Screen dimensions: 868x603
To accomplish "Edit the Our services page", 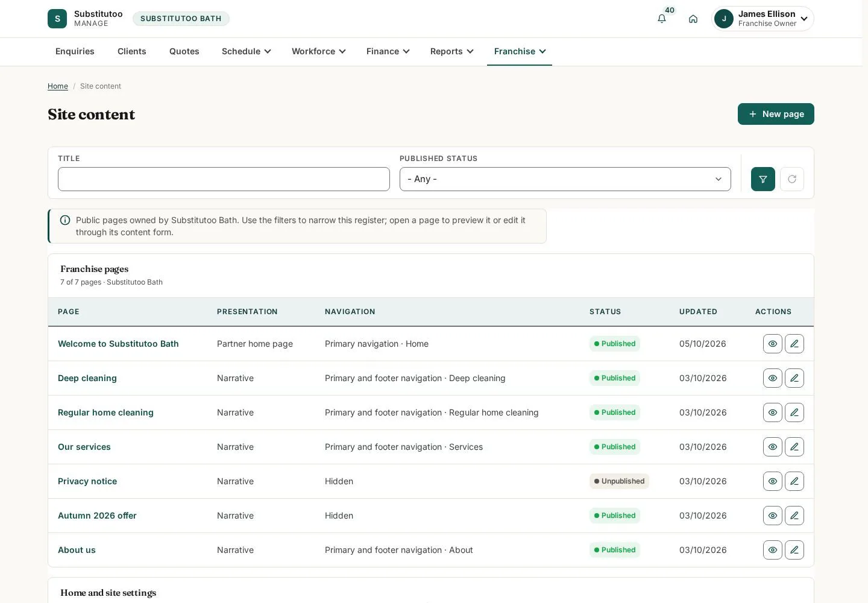I will [x=794, y=447].
